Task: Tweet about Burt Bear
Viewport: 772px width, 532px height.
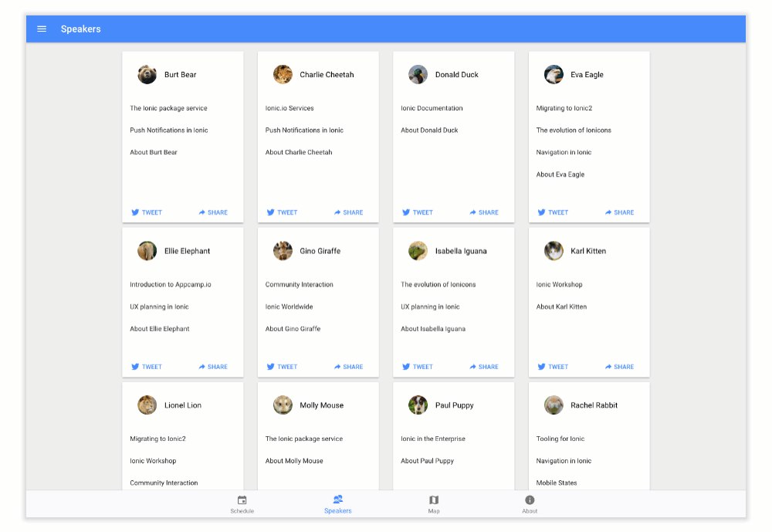Action: pyautogui.click(x=147, y=212)
